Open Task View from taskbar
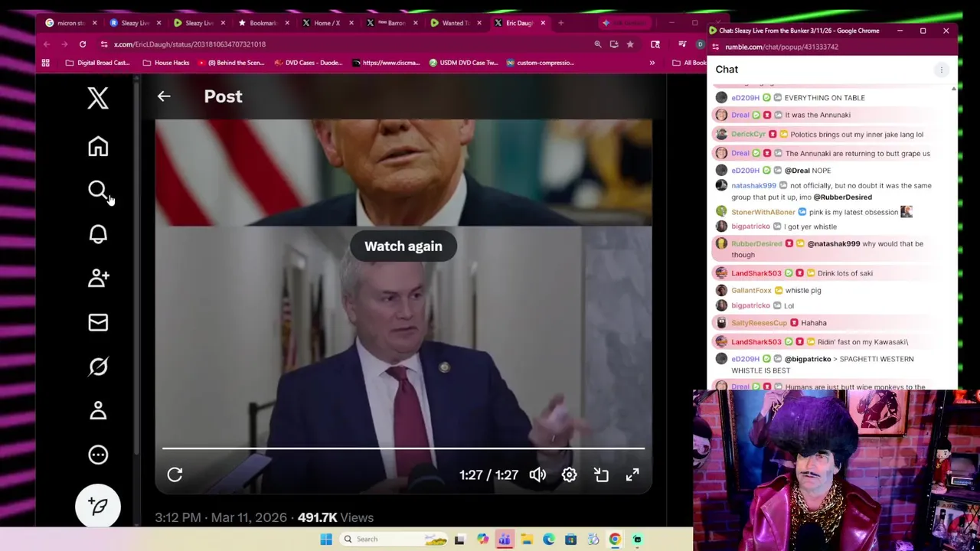980x551 pixels. 459,540
